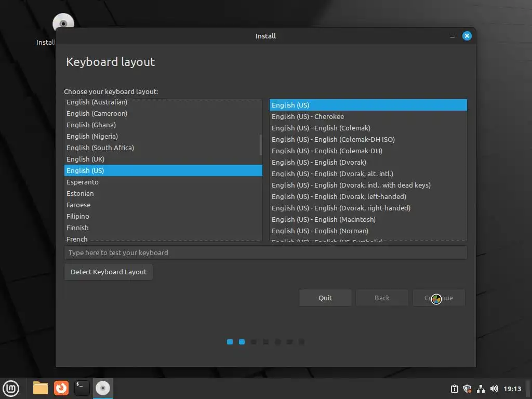The image size is (532, 399).
Task: Select English (US) in left list
Action: coord(163,170)
